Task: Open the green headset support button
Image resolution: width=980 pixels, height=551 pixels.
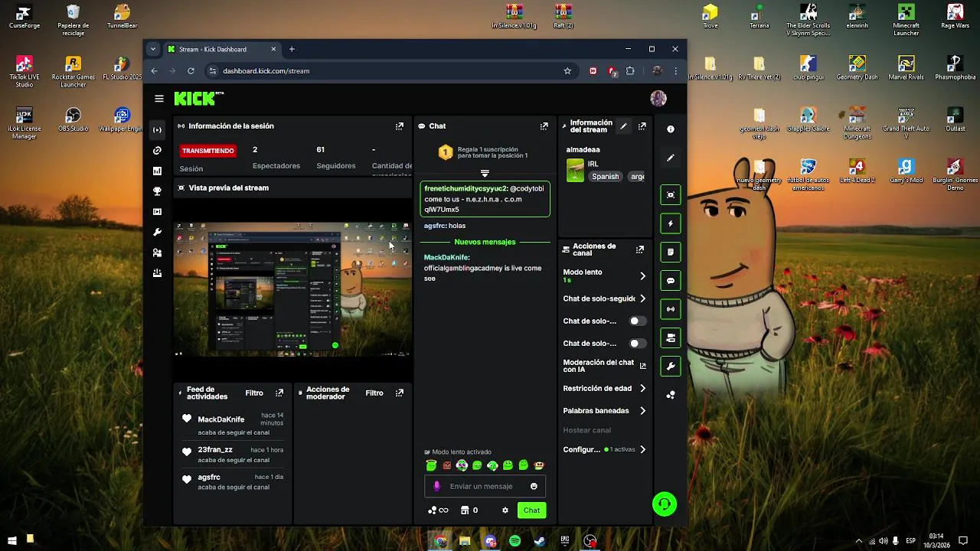Action: click(665, 504)
